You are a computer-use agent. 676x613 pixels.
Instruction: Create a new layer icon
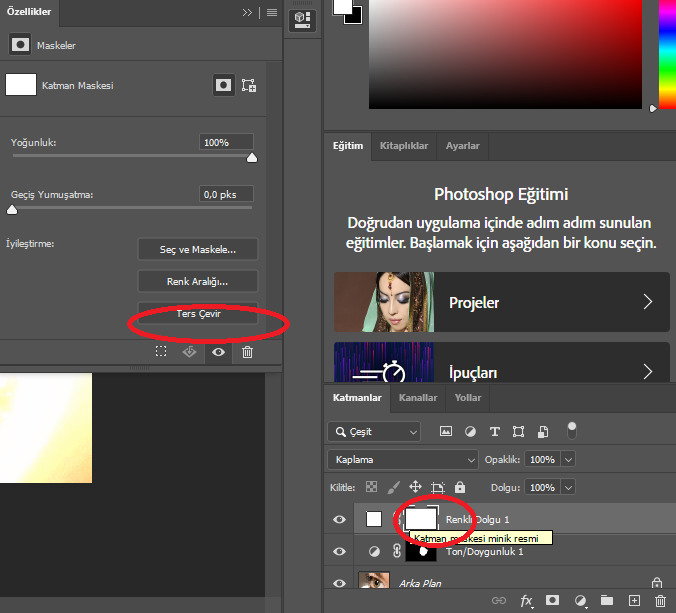coord(634,600)
